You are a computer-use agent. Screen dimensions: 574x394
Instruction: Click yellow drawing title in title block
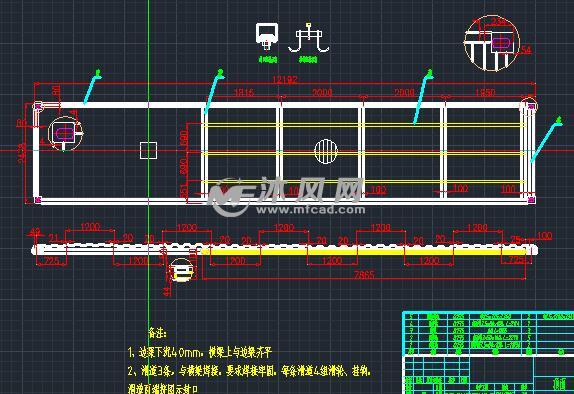[x=559, y=384]
